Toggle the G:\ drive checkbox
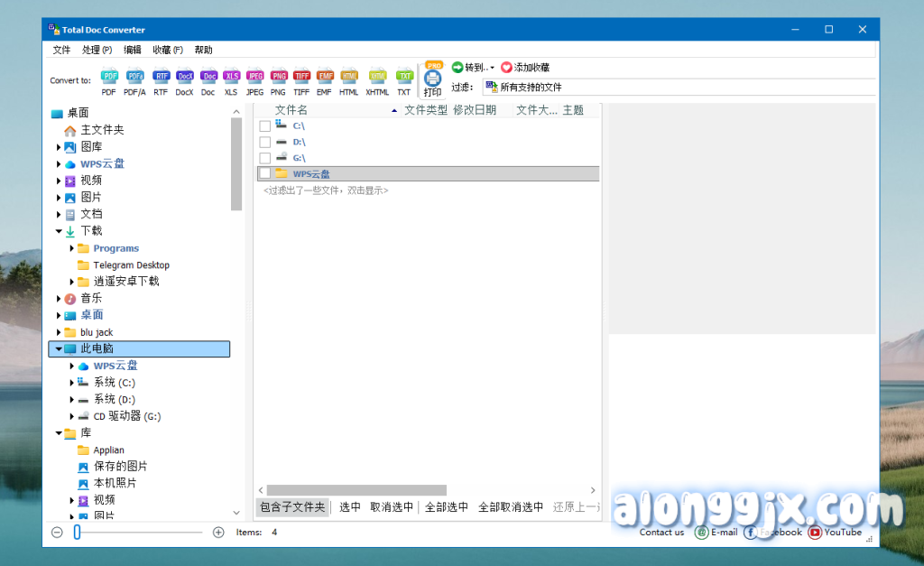 (265, 158)
